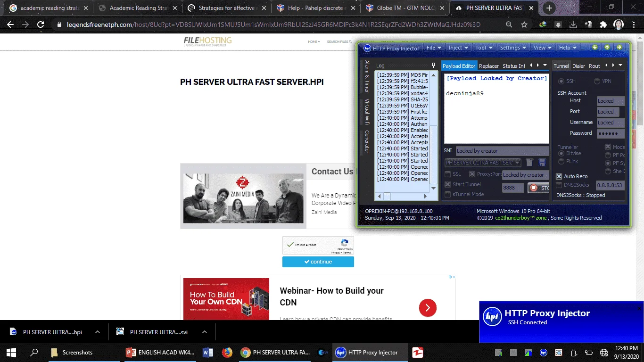Expand the PH SERVER ULTRA FAST config dropdown

coord(517,163)
